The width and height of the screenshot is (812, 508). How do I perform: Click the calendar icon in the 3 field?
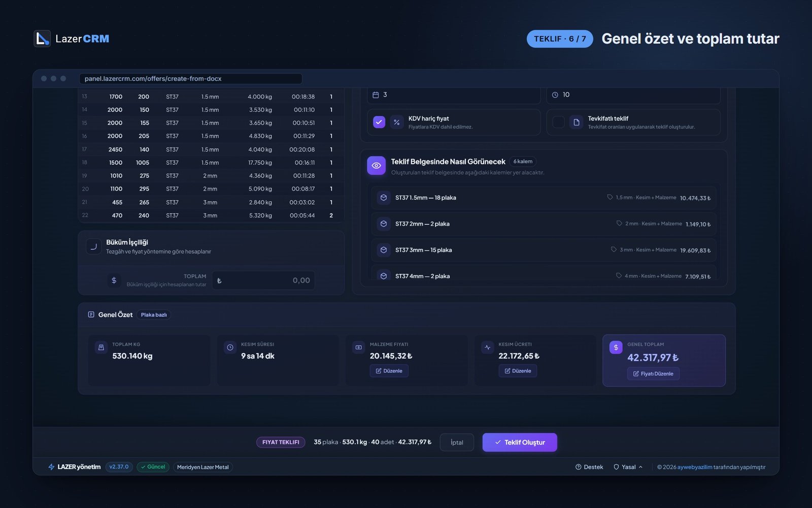pos(376,95)
